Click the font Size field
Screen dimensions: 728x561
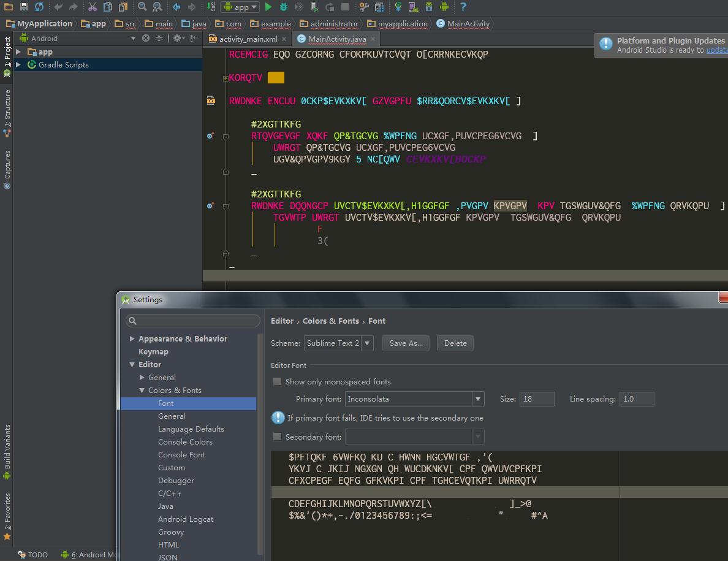pos(537,399)
